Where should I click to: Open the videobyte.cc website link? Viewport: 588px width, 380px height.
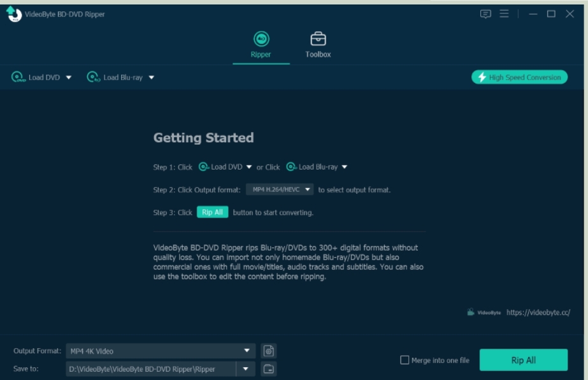pyautogui.click(x=538, y=312)
